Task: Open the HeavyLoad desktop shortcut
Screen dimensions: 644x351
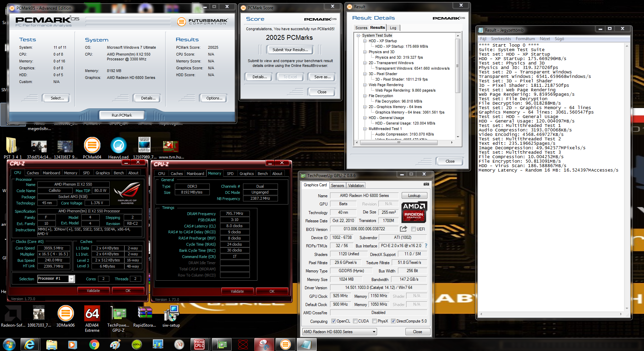Action: 119,148
